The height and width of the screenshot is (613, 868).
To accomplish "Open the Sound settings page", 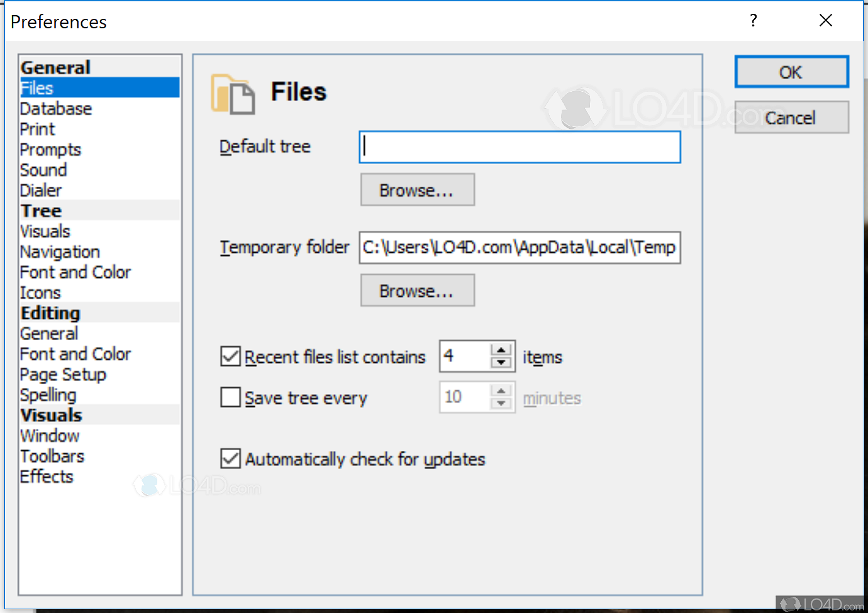I will point(43,170).
